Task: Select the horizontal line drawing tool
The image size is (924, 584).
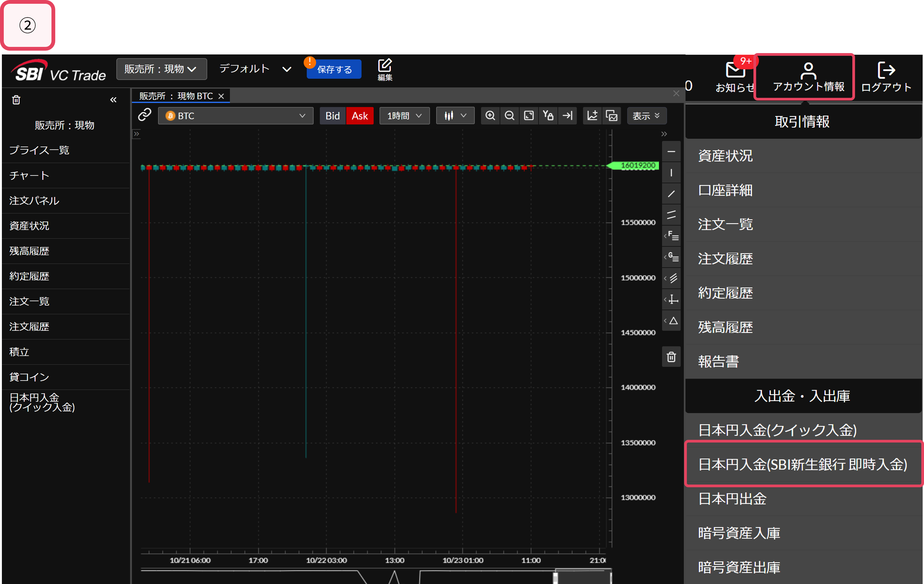Action: pos(671,151)
